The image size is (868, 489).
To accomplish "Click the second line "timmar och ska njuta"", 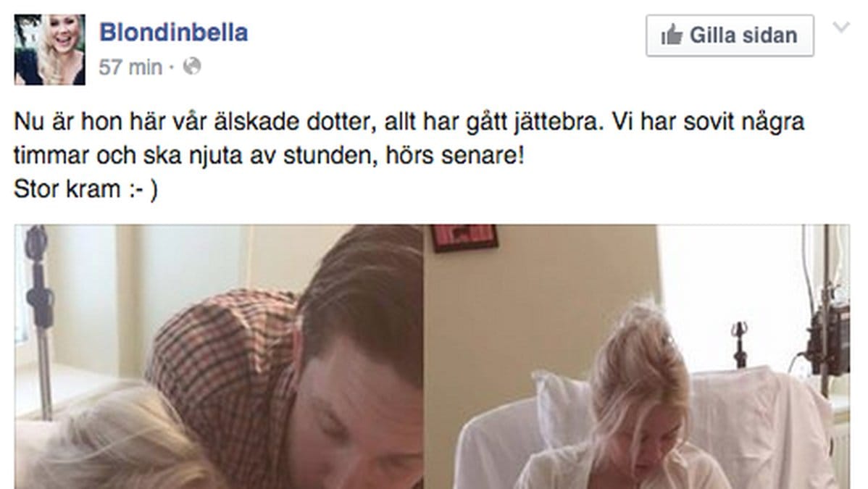I will [269, 156].
